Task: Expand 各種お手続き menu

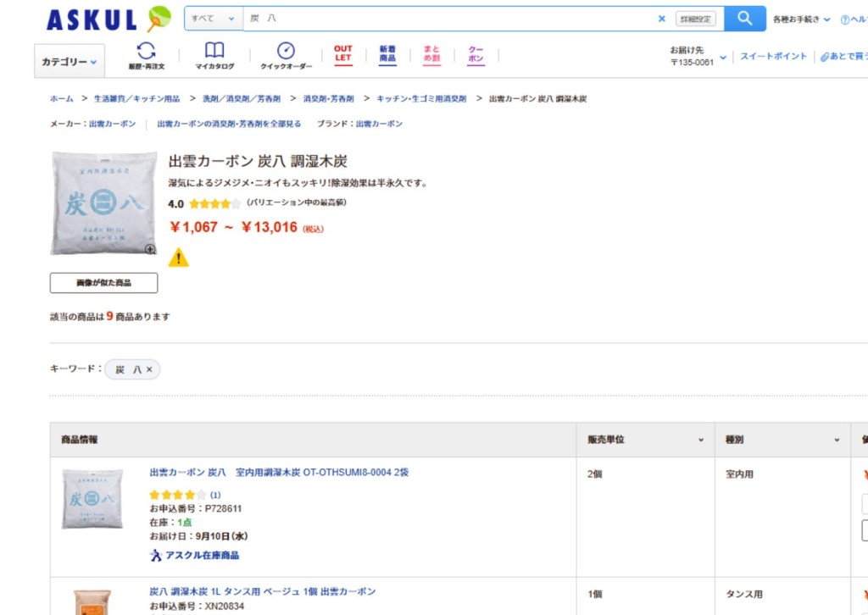Action: pos(802,19)
